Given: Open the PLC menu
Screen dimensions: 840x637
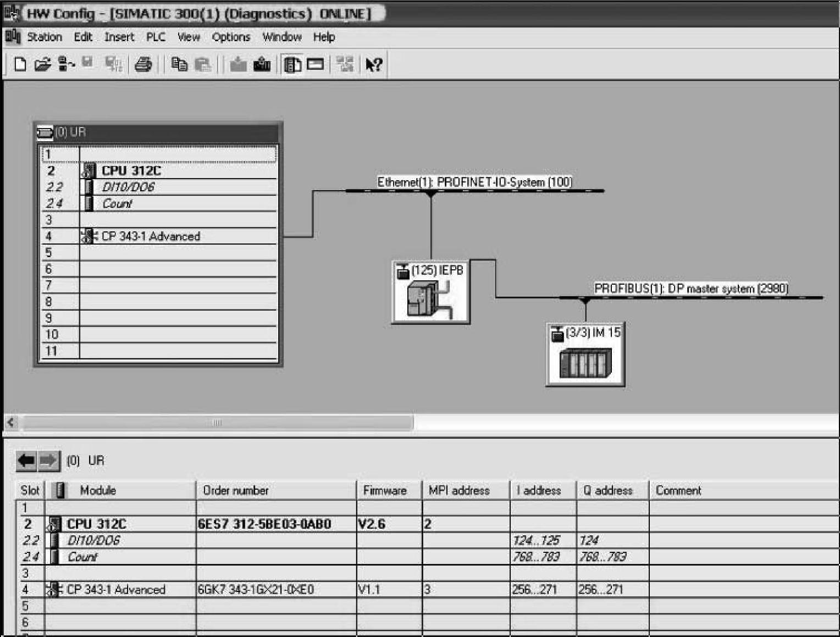Looking at the screenshot, I should point(156,37).
